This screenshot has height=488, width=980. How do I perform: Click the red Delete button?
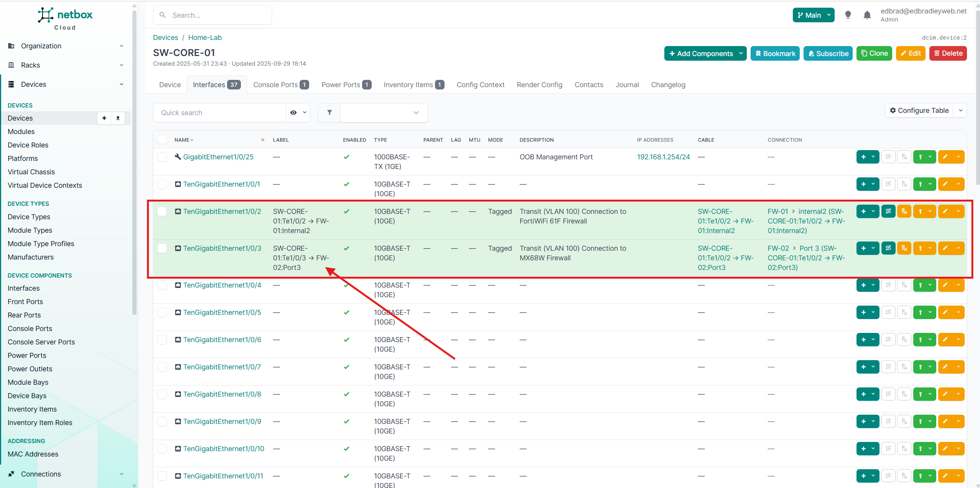948,53
